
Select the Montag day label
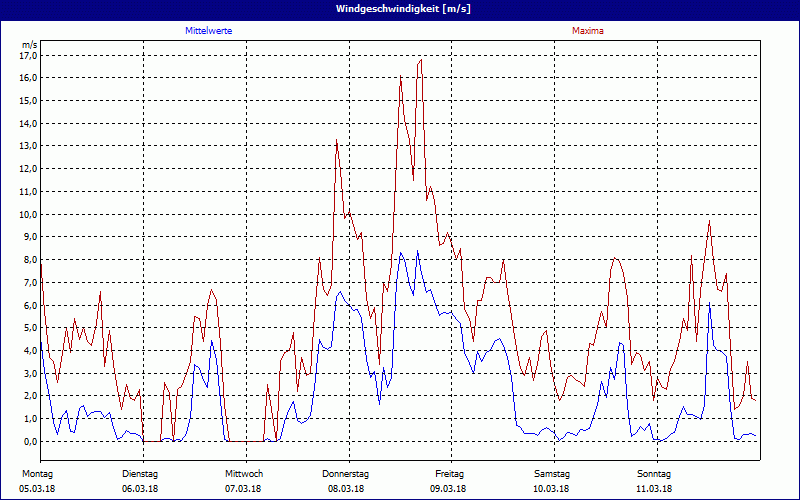(36, 473)
